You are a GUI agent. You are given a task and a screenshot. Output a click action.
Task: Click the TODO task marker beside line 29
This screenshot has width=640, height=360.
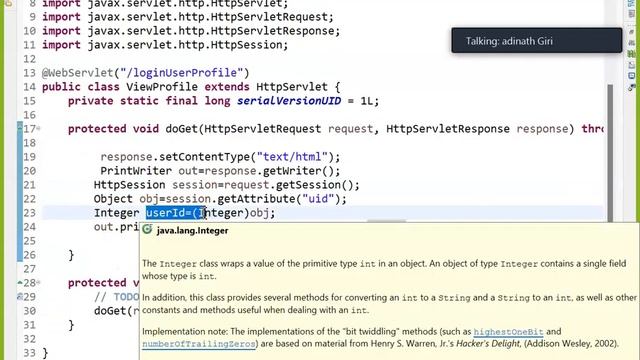[x=20, y=297]
